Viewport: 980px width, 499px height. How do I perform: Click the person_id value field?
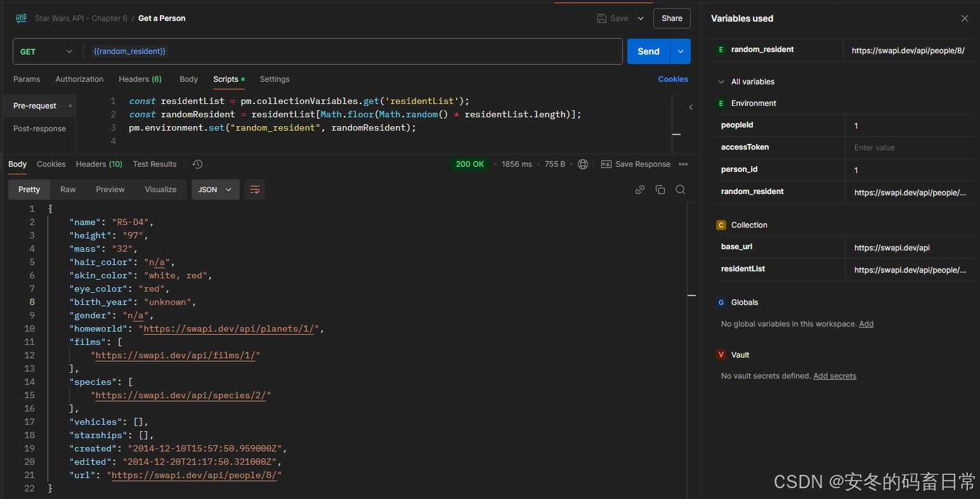tap(910, 170)
